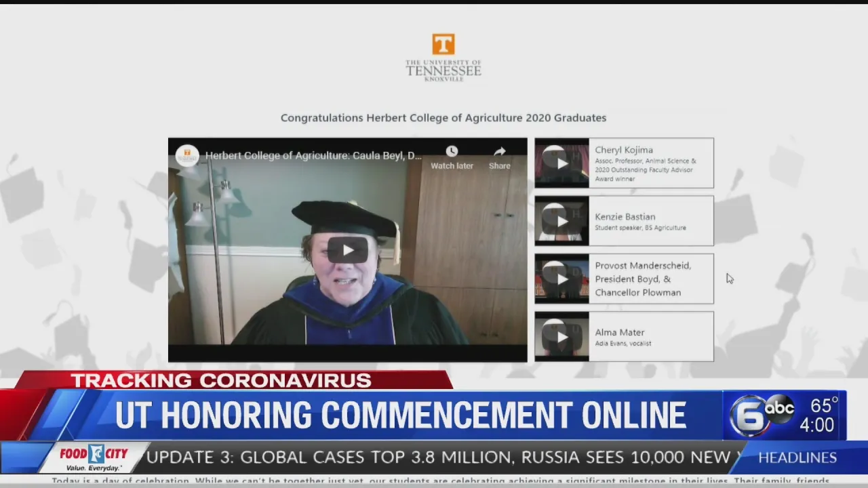Play the Provost Manderscheid video thumbnail
The width and height of the screenshot is (868, 488).
point(561,279)
